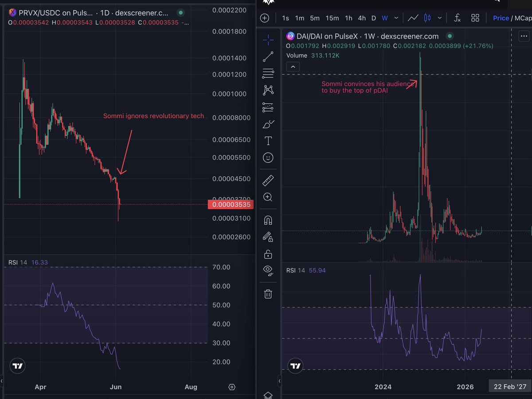Viewport: 532px width, 399px height.
Task: Click 'Sommi ignores revolutionary tech' annotation text
Action: pos(154,116)
